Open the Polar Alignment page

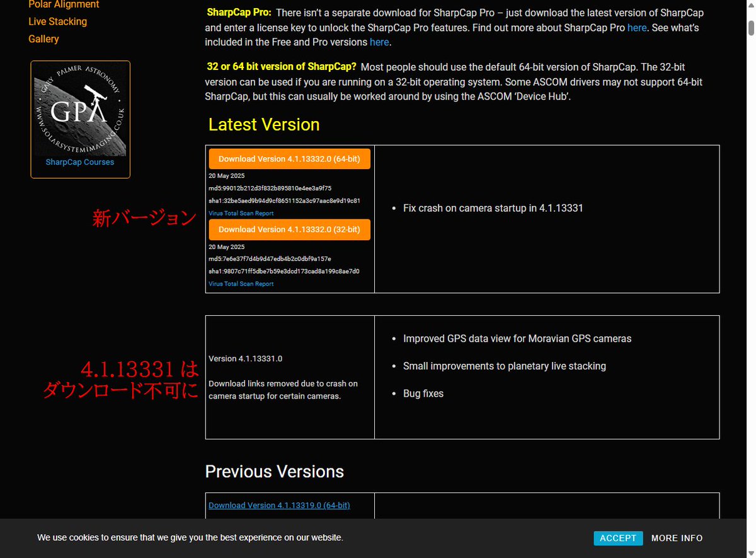pos(64,5)
